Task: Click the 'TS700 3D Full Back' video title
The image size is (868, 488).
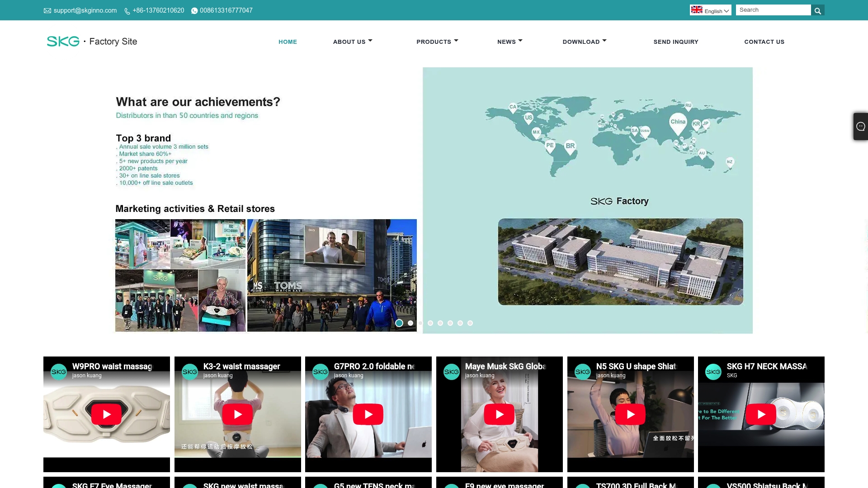Action: [x=636, y=485]
